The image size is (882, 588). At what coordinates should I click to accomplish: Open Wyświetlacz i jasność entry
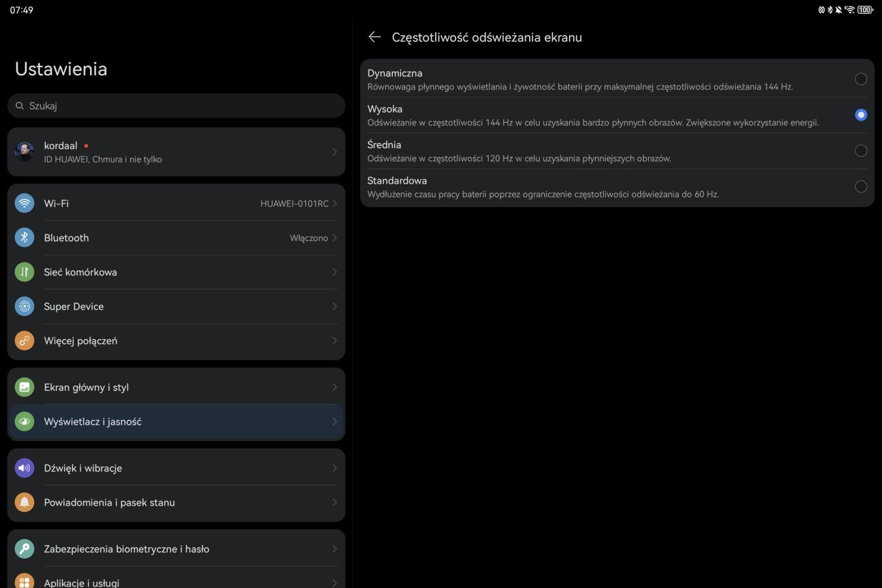point(176,421)
